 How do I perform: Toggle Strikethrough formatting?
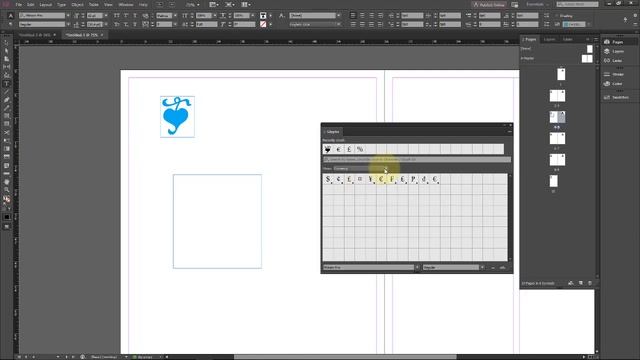135,24
